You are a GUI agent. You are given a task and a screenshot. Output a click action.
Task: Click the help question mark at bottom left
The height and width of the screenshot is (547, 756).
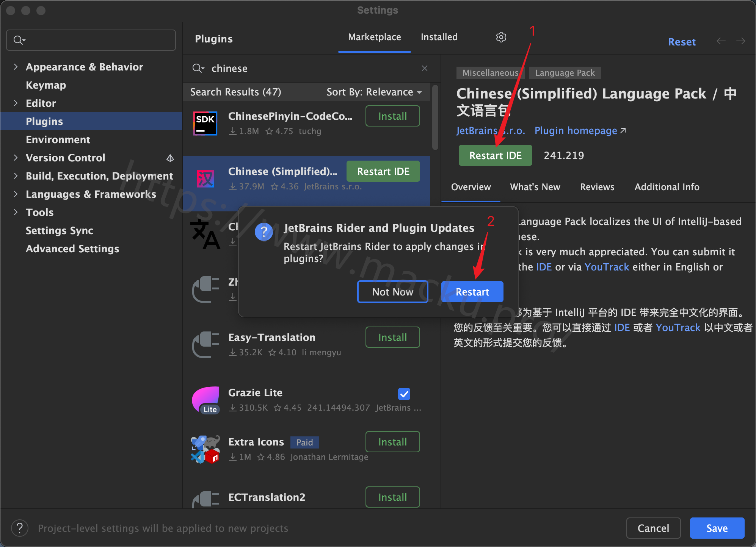coord(20,528)
